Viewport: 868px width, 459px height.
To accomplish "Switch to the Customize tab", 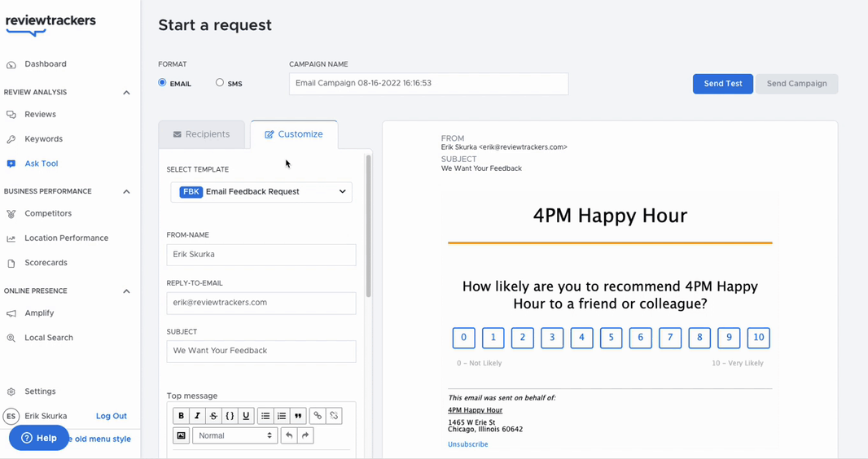I will (x=294, y=134).
